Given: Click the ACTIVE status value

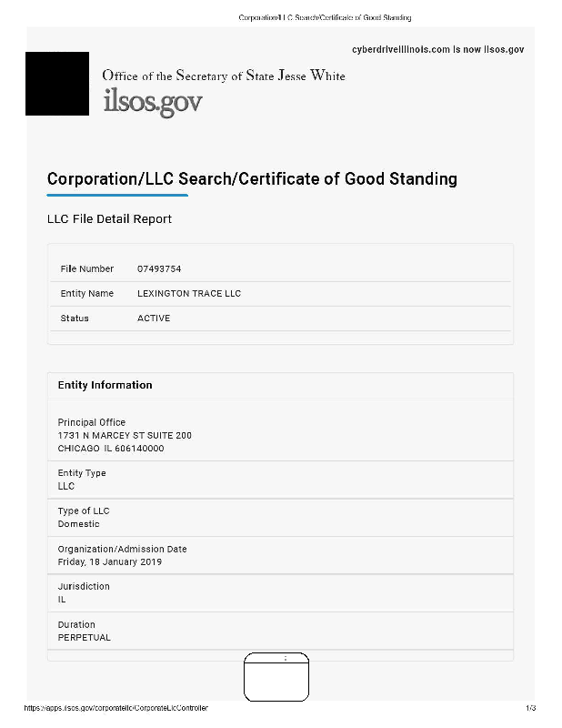Looking at the screenshot, I should click(x=154, y=318).
